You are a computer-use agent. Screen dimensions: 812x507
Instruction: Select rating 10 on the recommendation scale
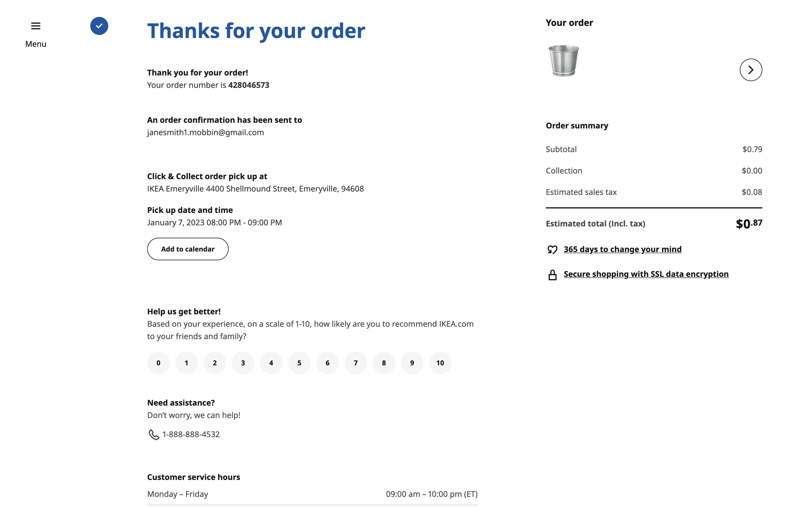(440, 363)
